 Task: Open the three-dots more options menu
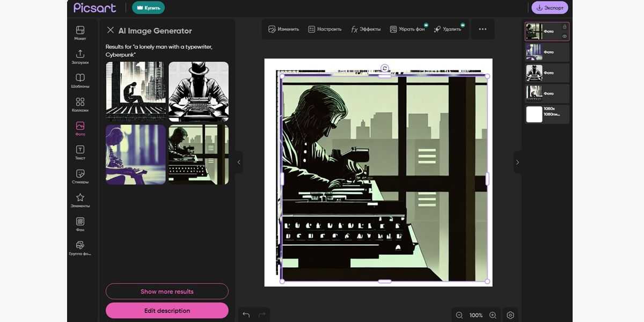tap(482, 29)
